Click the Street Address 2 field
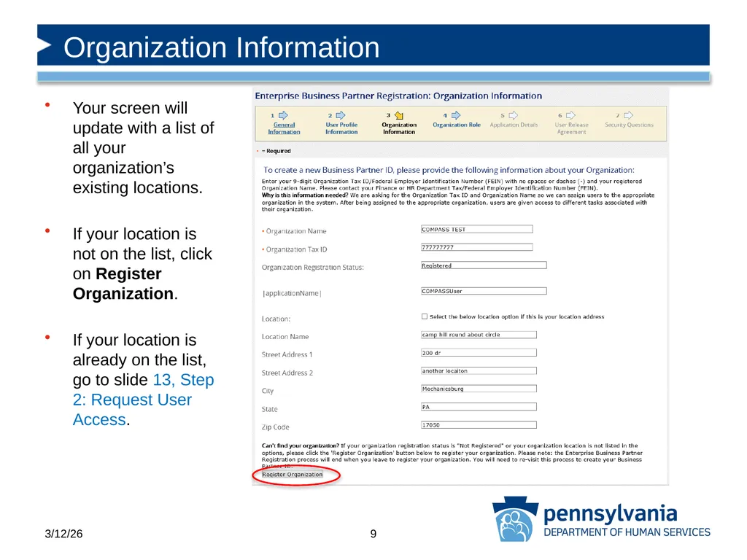 (479, 370)
